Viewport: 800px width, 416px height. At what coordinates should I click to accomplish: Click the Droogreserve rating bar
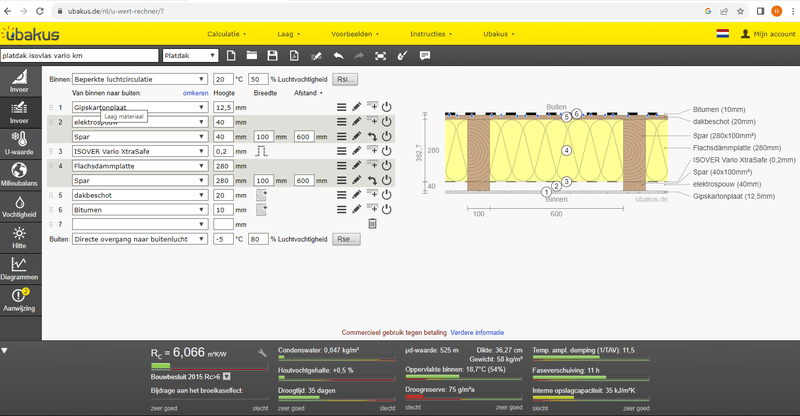coord(464,397)
